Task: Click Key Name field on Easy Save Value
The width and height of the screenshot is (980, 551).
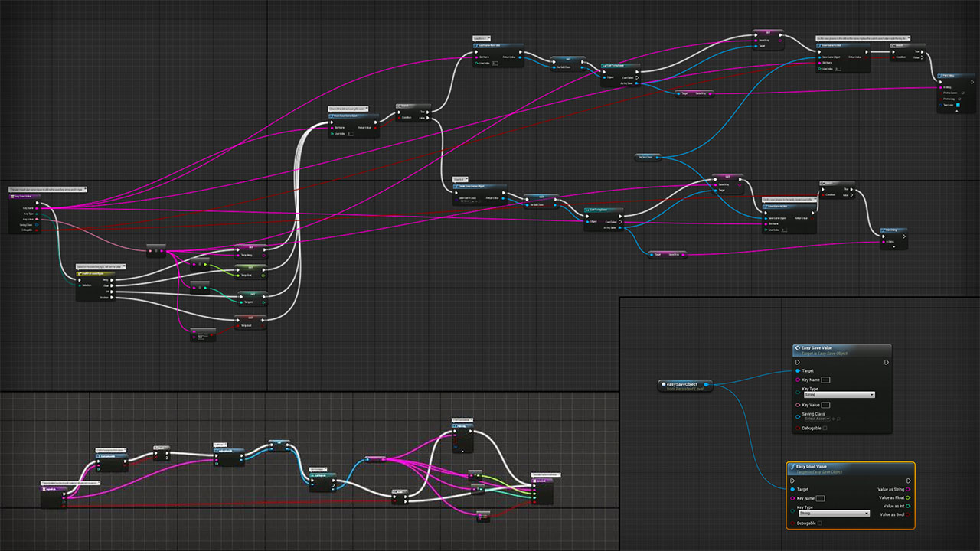Action: pyautogui.click(x=825, y=380)
